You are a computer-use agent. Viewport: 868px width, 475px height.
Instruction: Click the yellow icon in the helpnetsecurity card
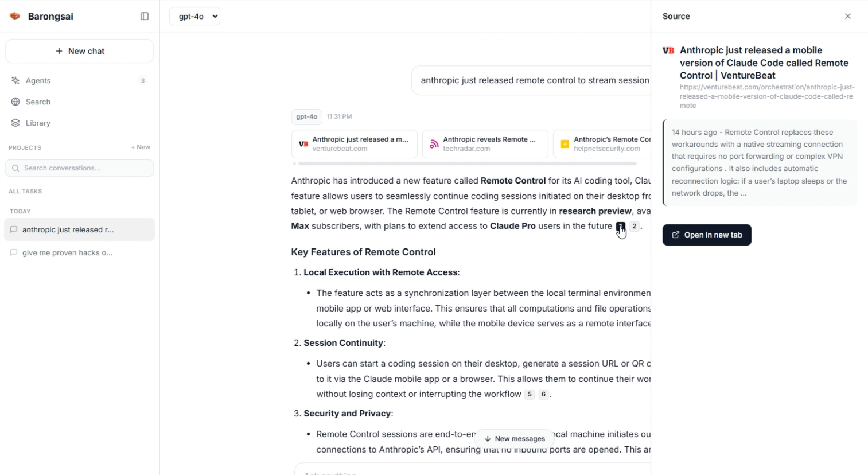coord(565,144)
